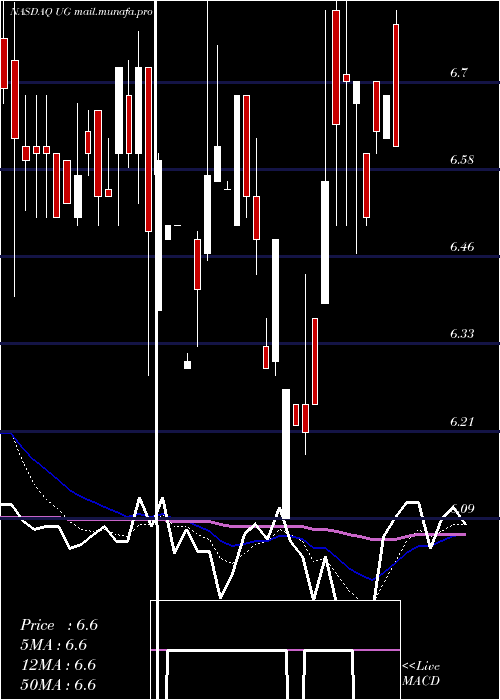Image resolution: width=500 pixels, height=700 pixels.
Task: Click the 5MA : 6.6 readout
Action: pyautogui.click(x=54, y=645)
